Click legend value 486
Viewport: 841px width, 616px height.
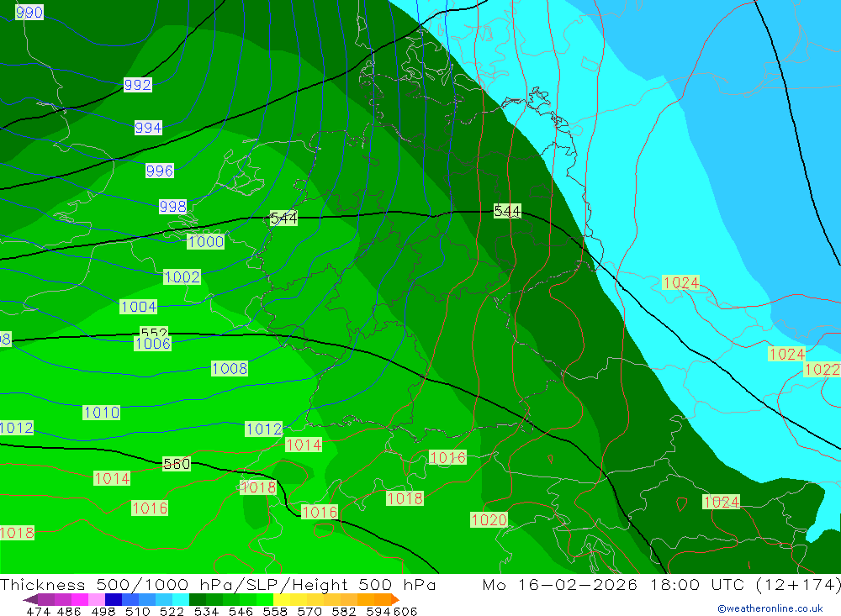pos(69,612)
